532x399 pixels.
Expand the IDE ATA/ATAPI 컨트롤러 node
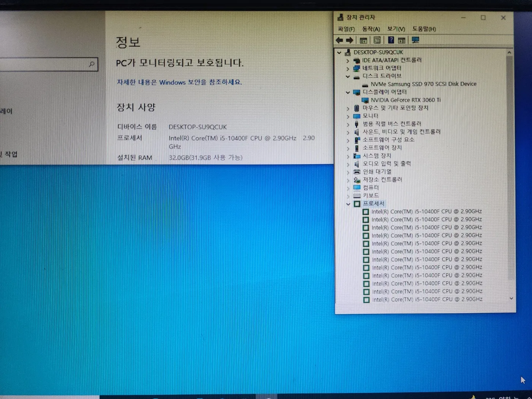(348, 61)
